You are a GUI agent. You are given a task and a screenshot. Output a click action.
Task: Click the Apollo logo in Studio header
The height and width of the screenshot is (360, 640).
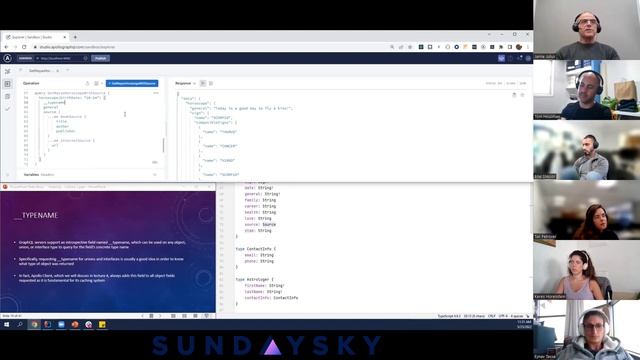[7, 58]
